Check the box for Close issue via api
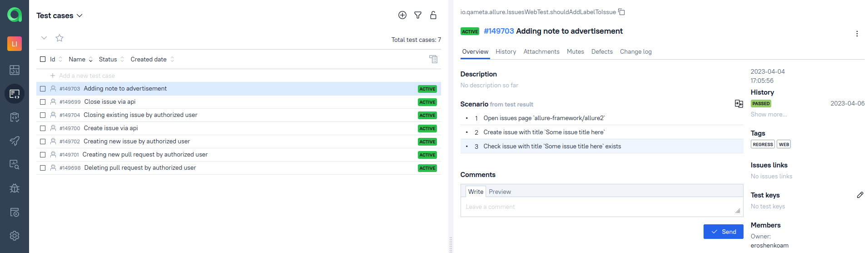Screen dimensions: 868x253 43,102
